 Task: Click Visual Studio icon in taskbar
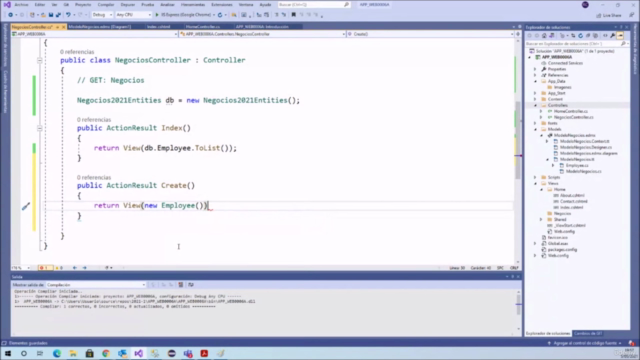(x=139, y=353)
